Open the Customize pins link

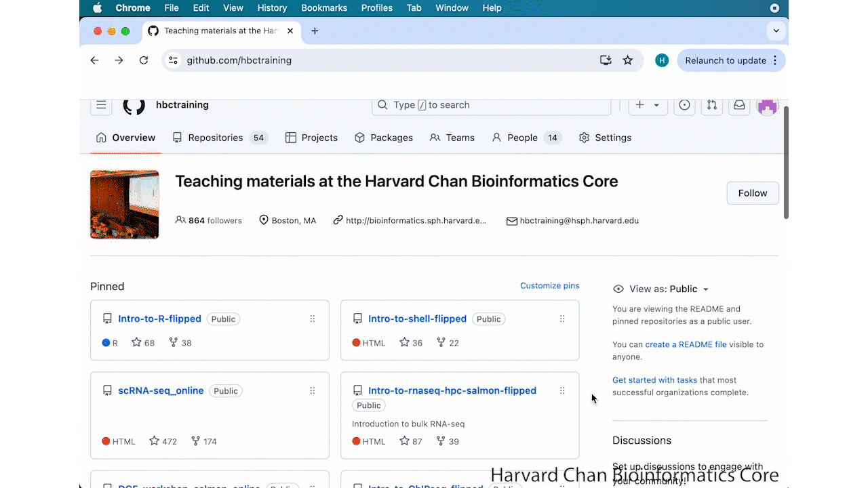click(x=549, y=285)
